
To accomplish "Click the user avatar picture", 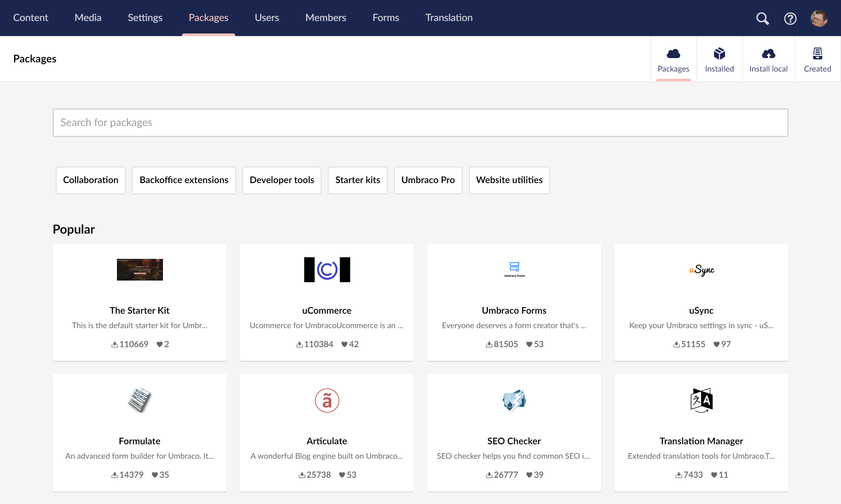I will [x=819, y=18].
